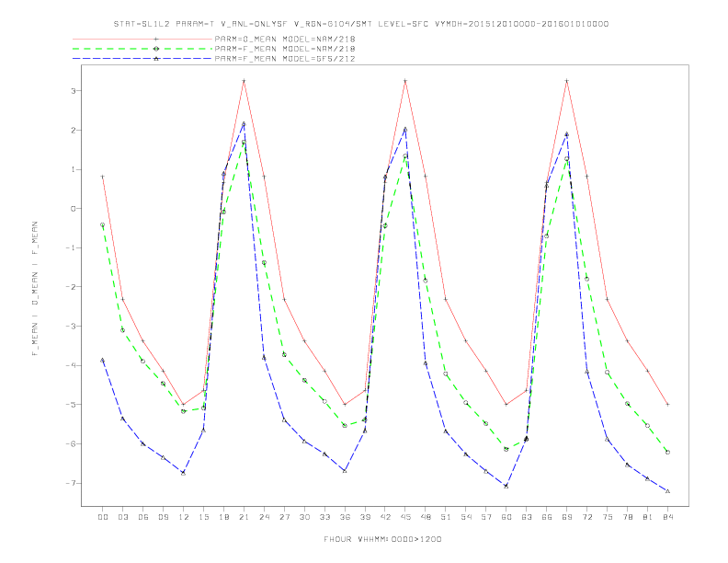This screenshot has width=728, height=563.
Task: Click x-axis tick label 06
Action: tap(143, 517)
